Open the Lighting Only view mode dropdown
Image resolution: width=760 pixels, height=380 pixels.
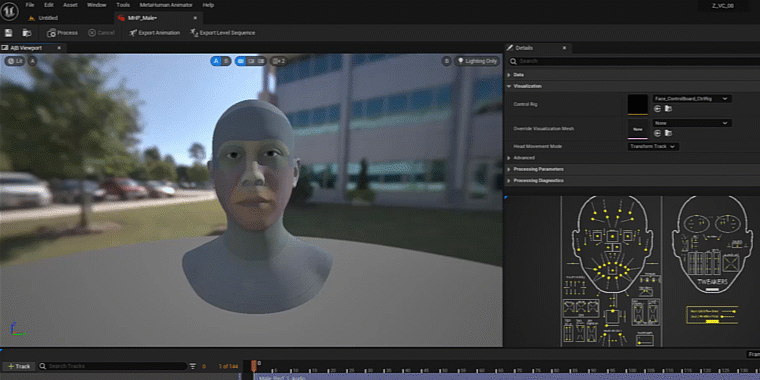tap(477, 61)
